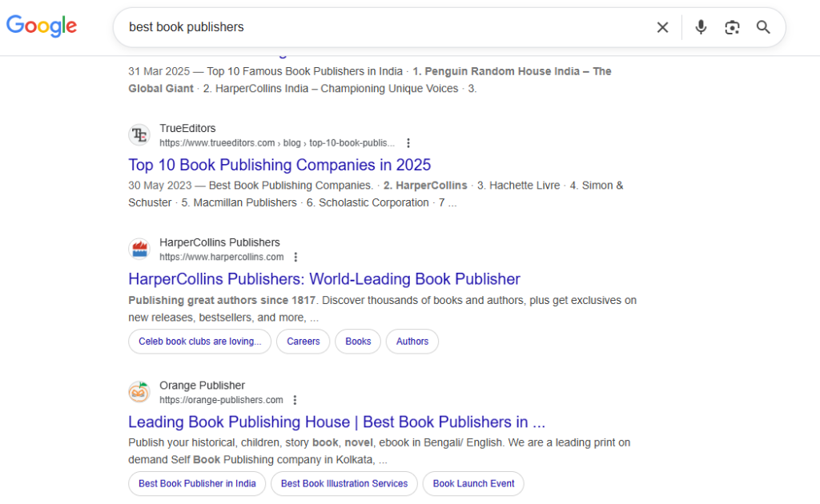
Task: Open HarperCollins Publishers World-Leading Book Publisher link
Action: coord(324,279)
